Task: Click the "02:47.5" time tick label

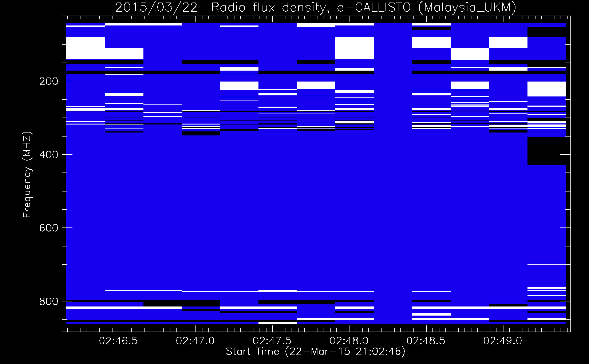Action: 272,341
